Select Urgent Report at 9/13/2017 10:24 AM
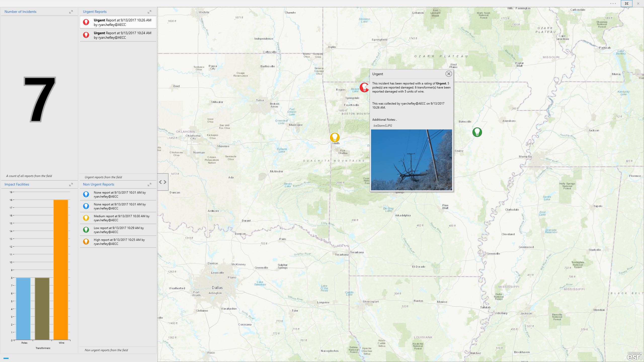This screenshot has width=644, height=362. tap(118, 35)
